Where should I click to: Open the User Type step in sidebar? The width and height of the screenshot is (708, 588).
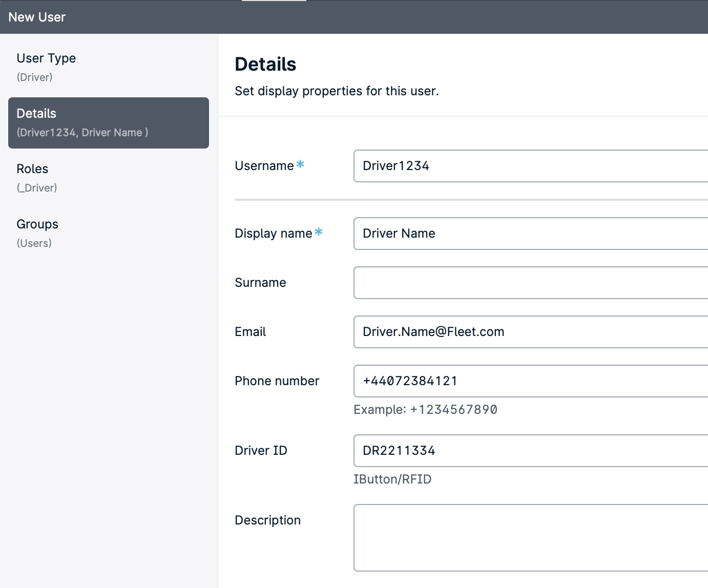(x=46, y=67)
